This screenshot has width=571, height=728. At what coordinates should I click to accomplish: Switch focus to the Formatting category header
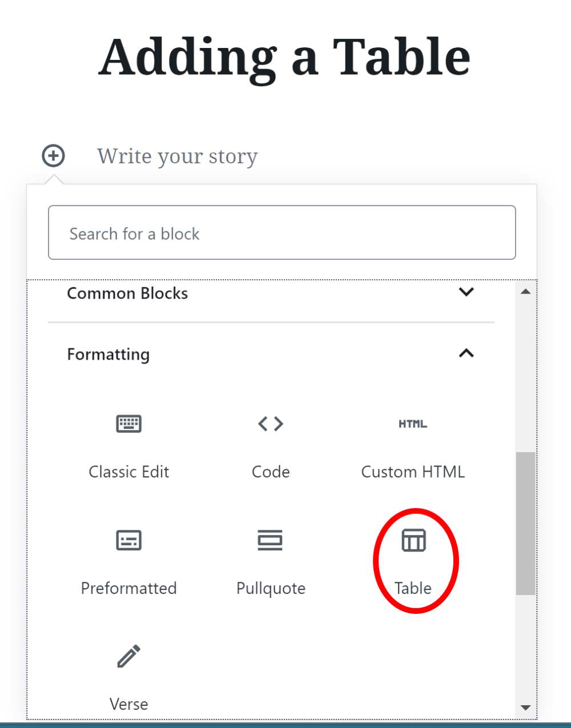pos(108,354)
